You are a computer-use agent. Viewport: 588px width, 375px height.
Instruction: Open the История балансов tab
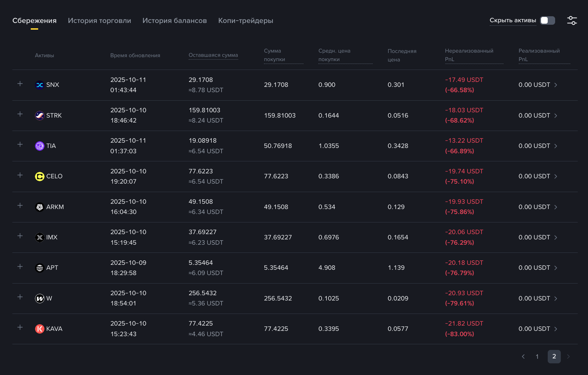175,21
